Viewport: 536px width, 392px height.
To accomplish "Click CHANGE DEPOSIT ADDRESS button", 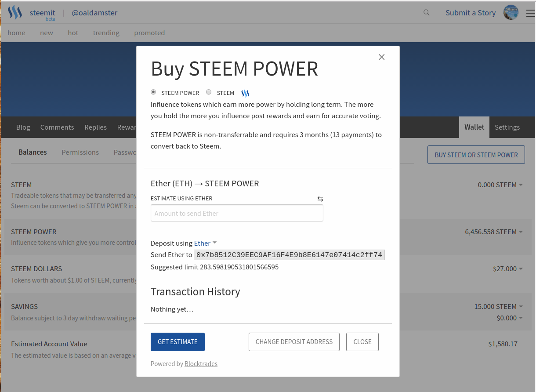I will (x=294, y=342).
